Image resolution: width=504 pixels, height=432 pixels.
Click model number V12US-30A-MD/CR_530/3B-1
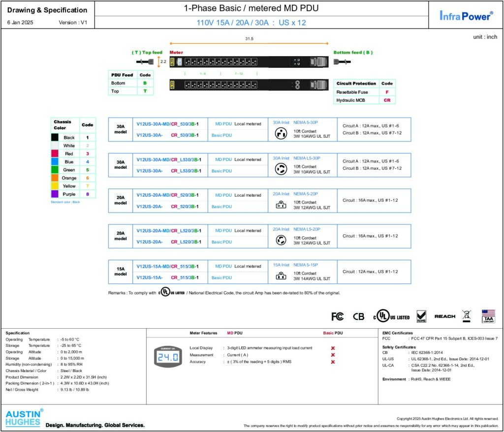pyautogui.click(x=167, y=124)
